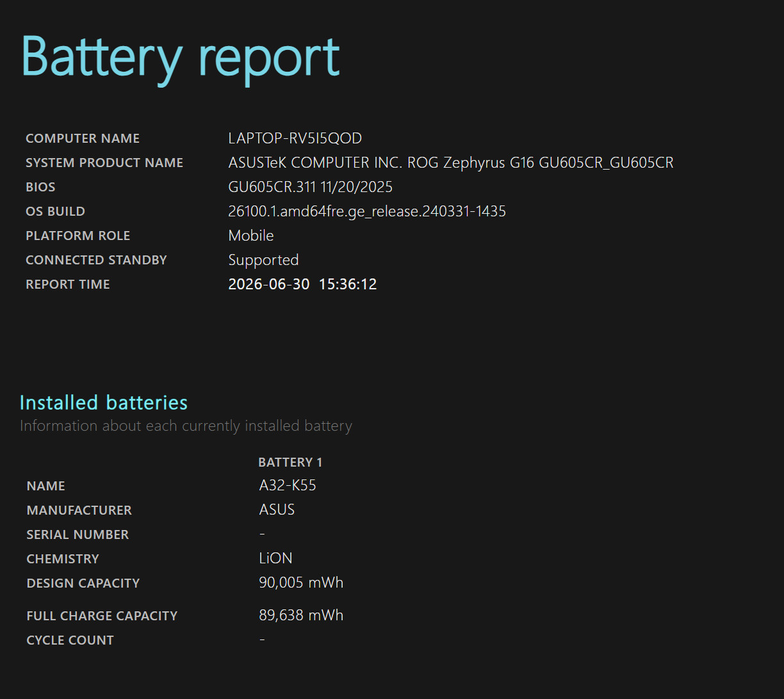Image resolution: width=784 pixels, height=699 pixels.
Task: Click the FULL CHARGE CAPACITY label
Action: pyautogui.click(x=102, y=616)
